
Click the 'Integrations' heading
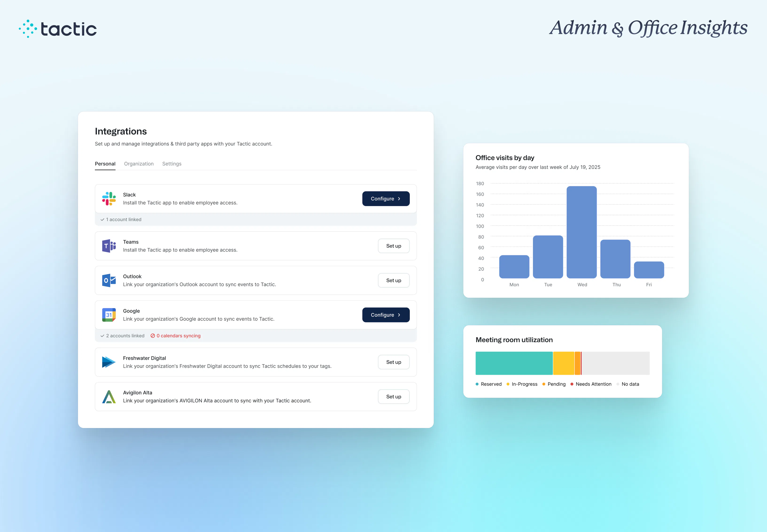(121, 131)
